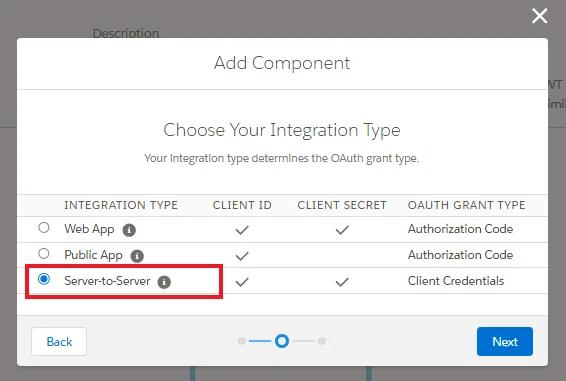Click the Web App client ID checkmark
Image resolution: width=566 pixels, height=381 pixels.
tap(242, 230)
